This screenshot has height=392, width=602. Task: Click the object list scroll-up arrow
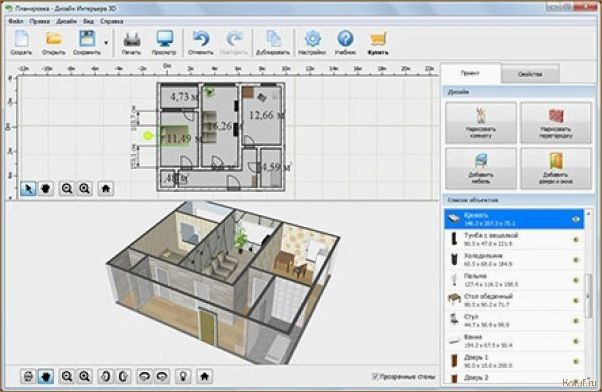588,213
